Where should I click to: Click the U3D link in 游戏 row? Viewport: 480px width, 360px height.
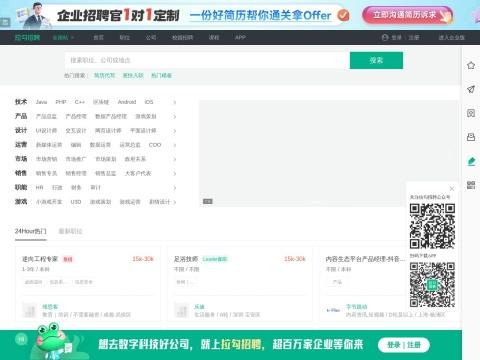pyautogui.click(x=76, y=202)
